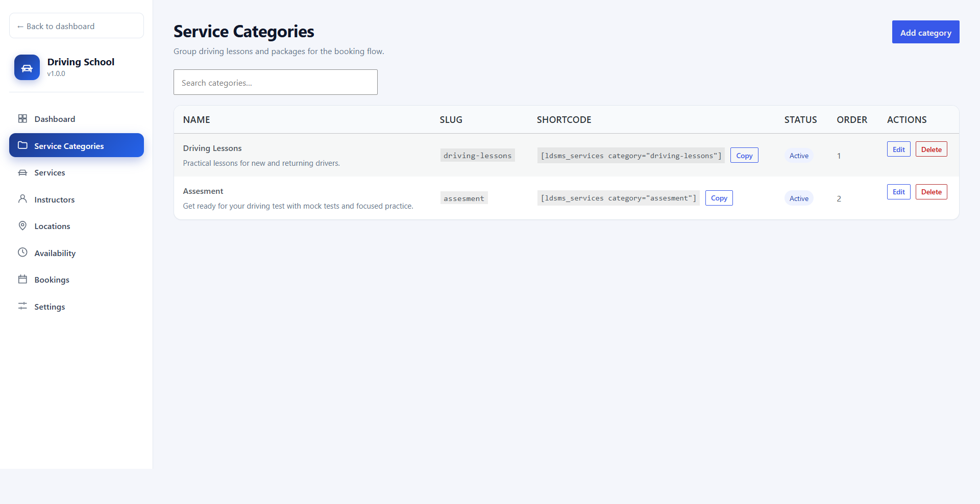Click the Service Categories page heading
Viewport: 980px width, 504px height.
(243, 32)
